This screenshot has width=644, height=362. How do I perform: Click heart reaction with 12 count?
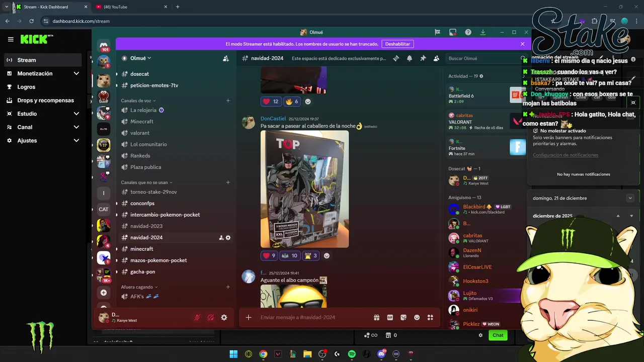pyautogui.click(x=271, y=102)
